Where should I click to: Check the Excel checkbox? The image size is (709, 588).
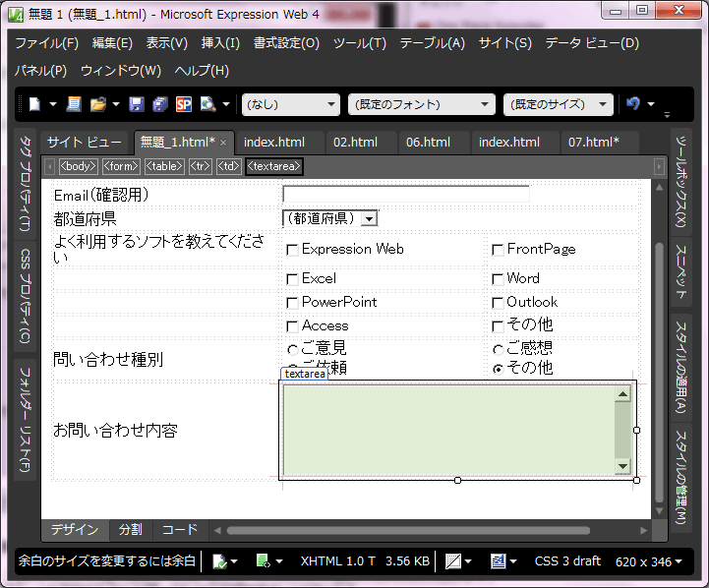click(x=293, y=279)
